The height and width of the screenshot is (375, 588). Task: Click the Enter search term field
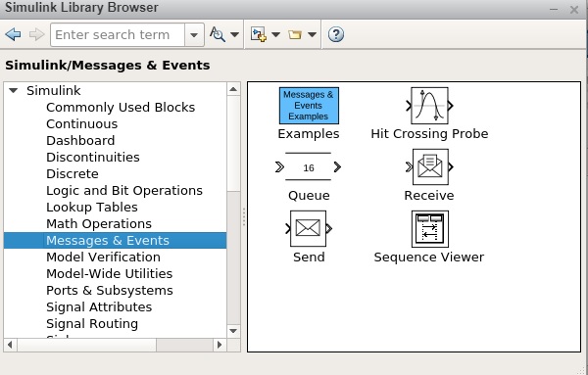click(x=118, y=35)
